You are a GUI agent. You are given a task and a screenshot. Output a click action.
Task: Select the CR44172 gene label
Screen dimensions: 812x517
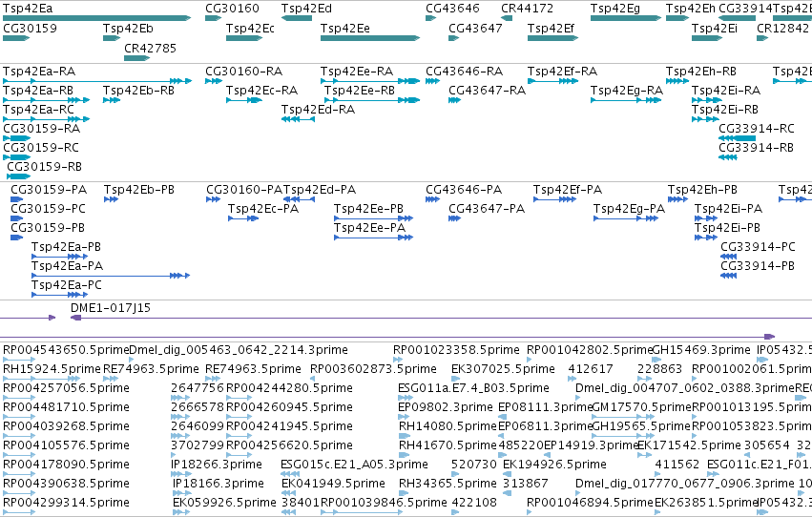pos(527,9)
